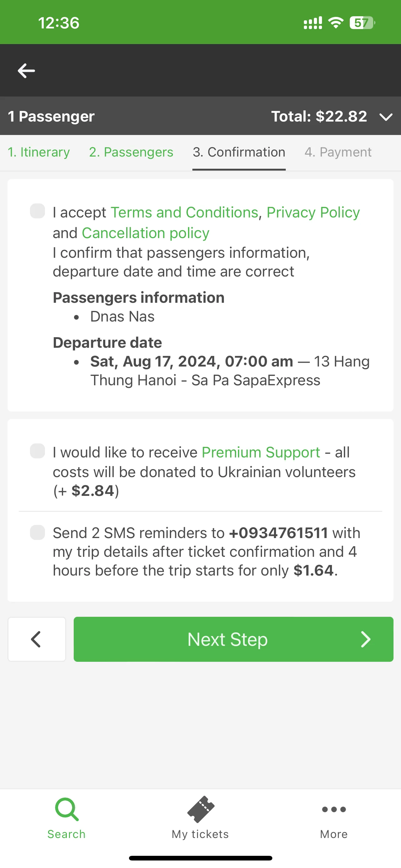The image size is (401, 868).
Task: Open the Terms and Conditions link
Action: point(185,212)
